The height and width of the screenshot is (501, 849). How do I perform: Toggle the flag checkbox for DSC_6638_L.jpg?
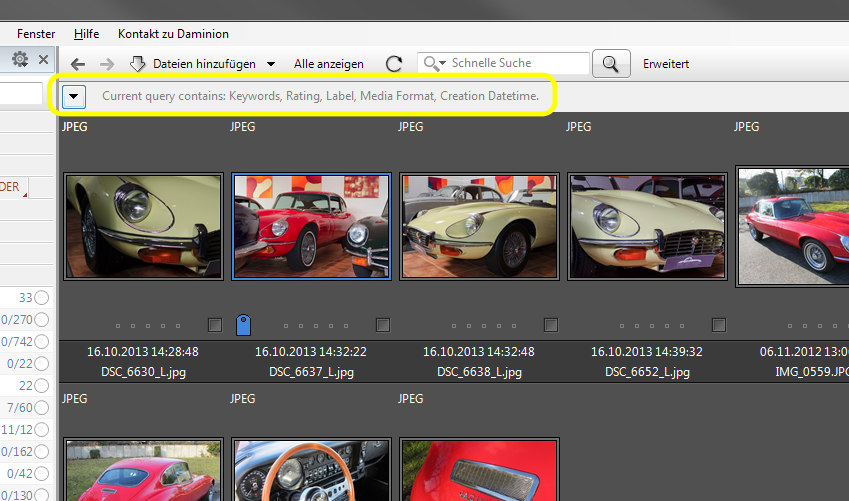[x=551, y=325]
